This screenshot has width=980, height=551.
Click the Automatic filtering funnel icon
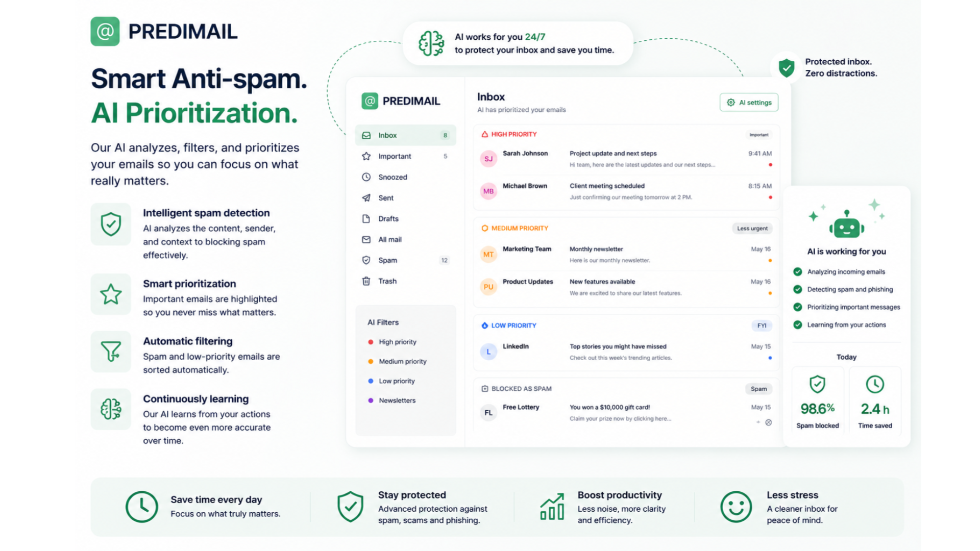[x=111, y=352]
